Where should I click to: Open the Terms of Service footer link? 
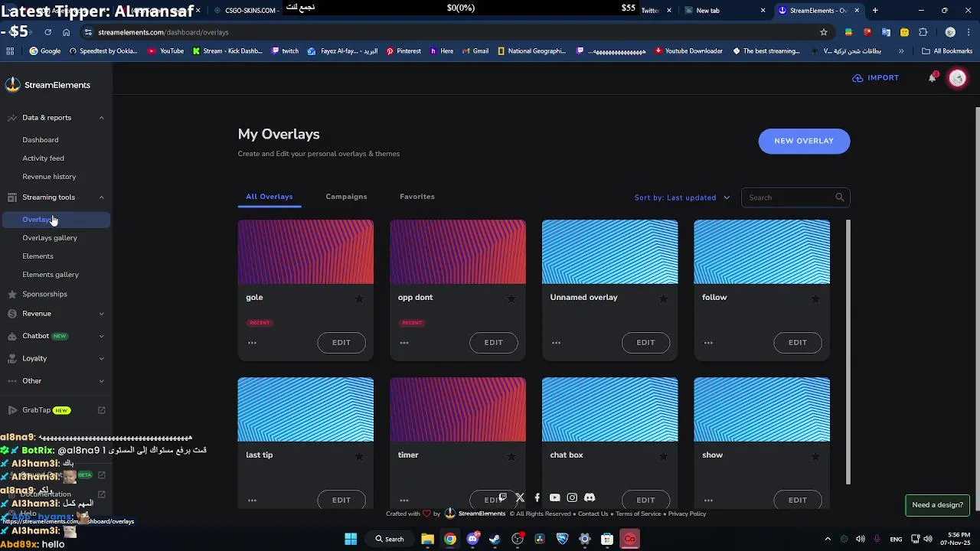click(639, 514)
